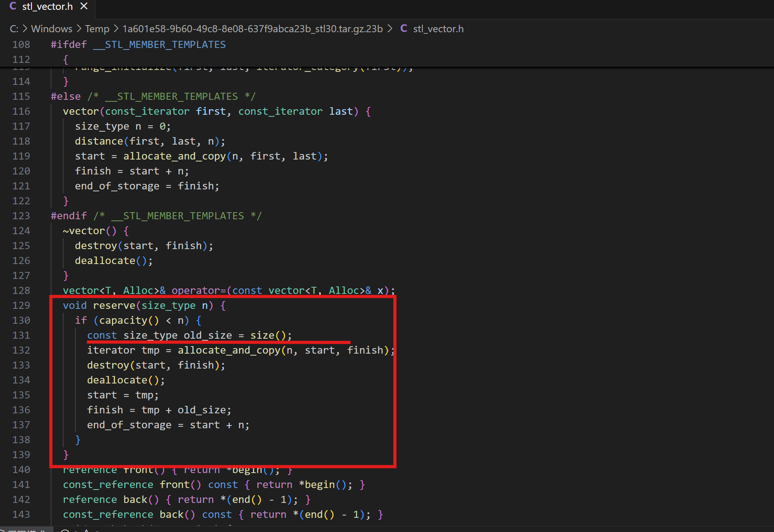774x532 pixels.
Task: Click the C file icon in tab
Action: 13,6
